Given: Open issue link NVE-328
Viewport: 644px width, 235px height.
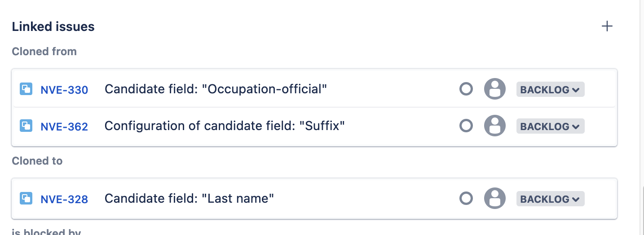Looking at the screenshot, I should [x=64, y=199].
